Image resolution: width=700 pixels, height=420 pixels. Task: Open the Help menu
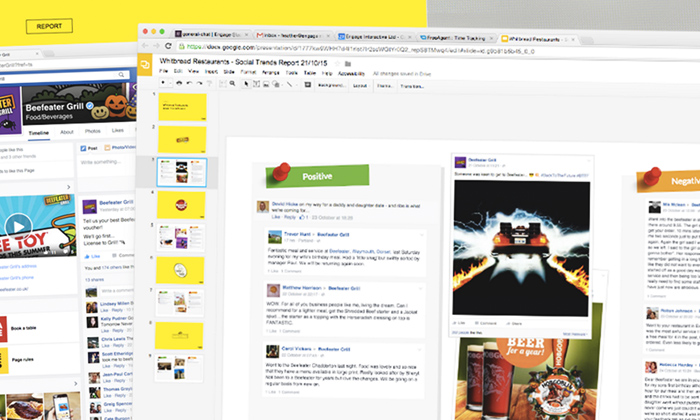click(x=327, y=73)
